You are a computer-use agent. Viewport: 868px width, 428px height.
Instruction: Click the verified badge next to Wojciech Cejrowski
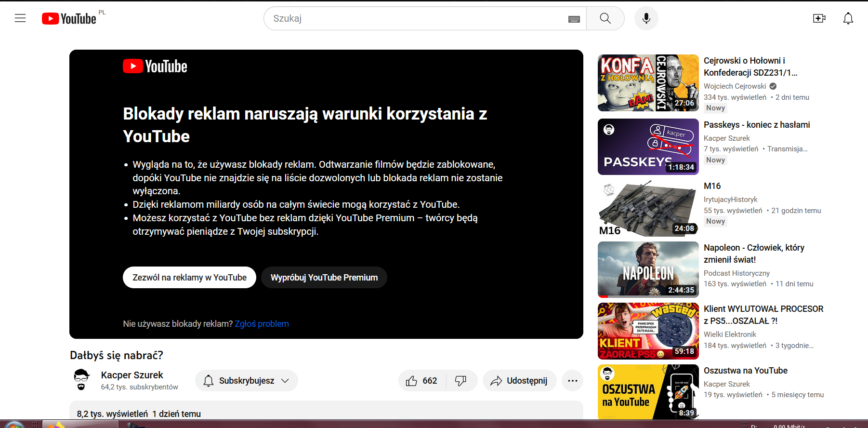click(x=773, y=86)
